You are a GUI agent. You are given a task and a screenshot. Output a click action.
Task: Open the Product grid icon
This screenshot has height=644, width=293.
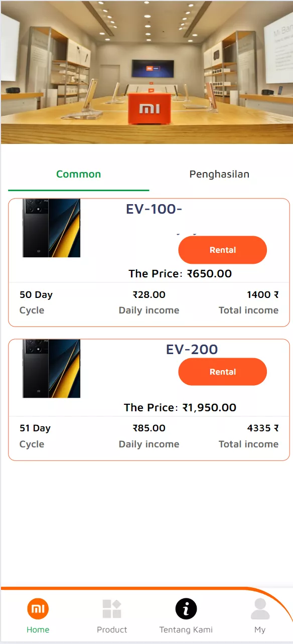point(112,609)
